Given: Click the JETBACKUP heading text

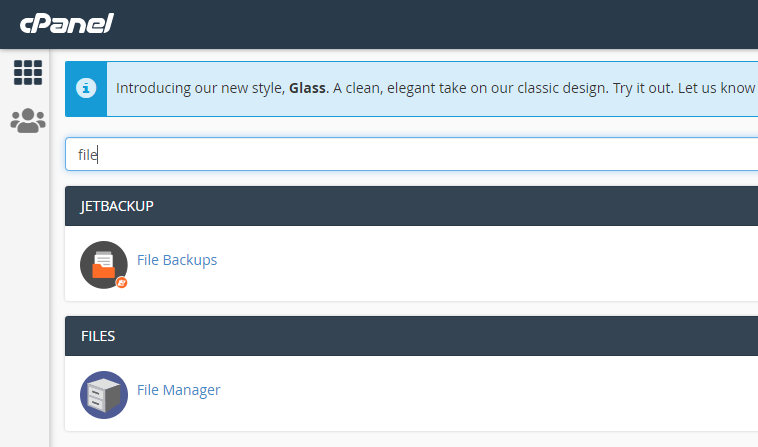Looking at the screenshot, I should tap(117, 206).
